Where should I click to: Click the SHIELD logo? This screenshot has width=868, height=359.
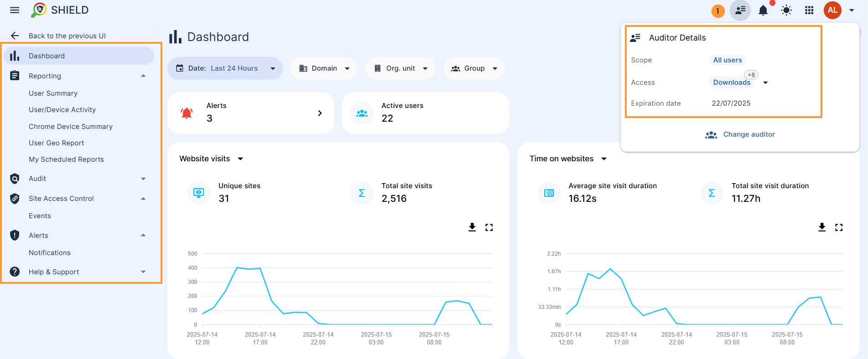60,10
